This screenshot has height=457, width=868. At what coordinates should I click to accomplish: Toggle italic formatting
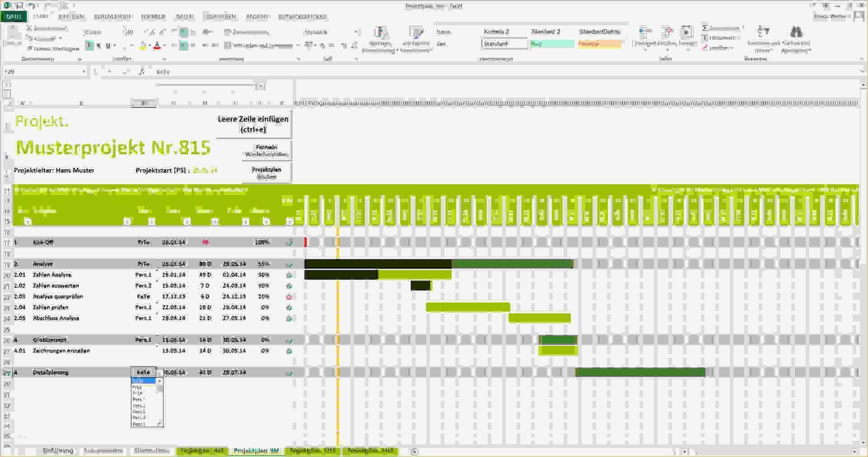coord(98,46)
